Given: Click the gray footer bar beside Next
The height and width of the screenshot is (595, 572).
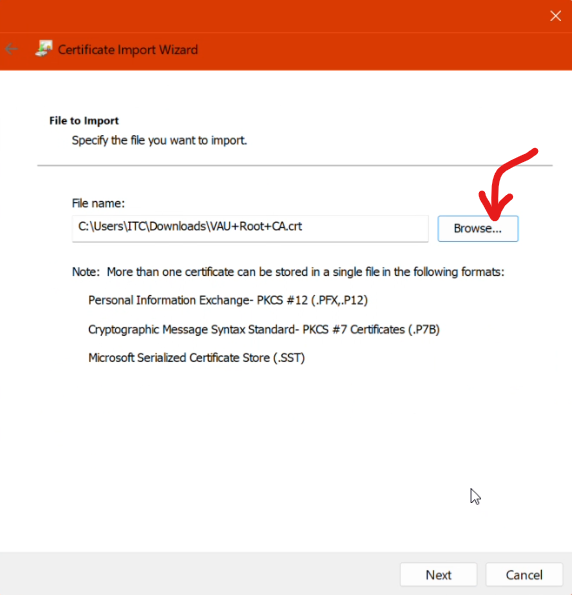Looking at the screenshot, I should click(199, 574).
